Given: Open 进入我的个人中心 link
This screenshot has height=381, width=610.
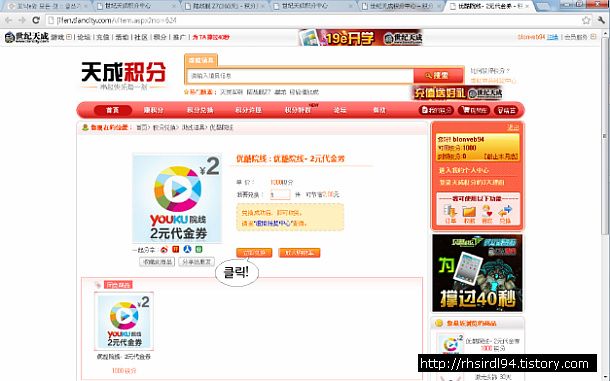Looking at the screenshot, I should [x=463, y=170].
